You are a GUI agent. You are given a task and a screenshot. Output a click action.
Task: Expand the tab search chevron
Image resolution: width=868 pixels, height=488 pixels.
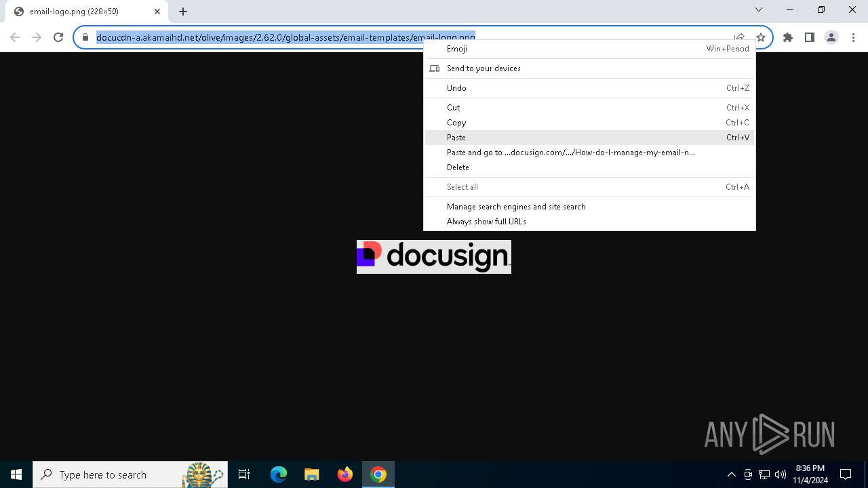pos(759,9)
